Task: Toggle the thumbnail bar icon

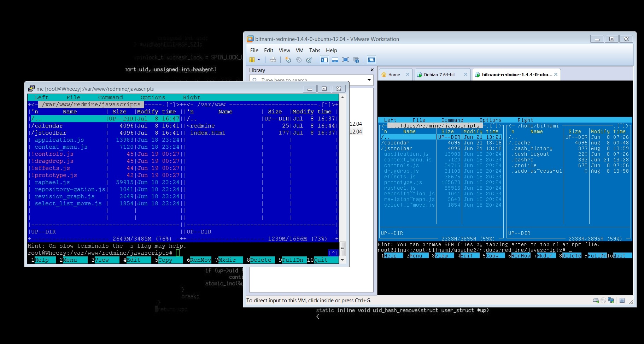Action: (335, 60)
